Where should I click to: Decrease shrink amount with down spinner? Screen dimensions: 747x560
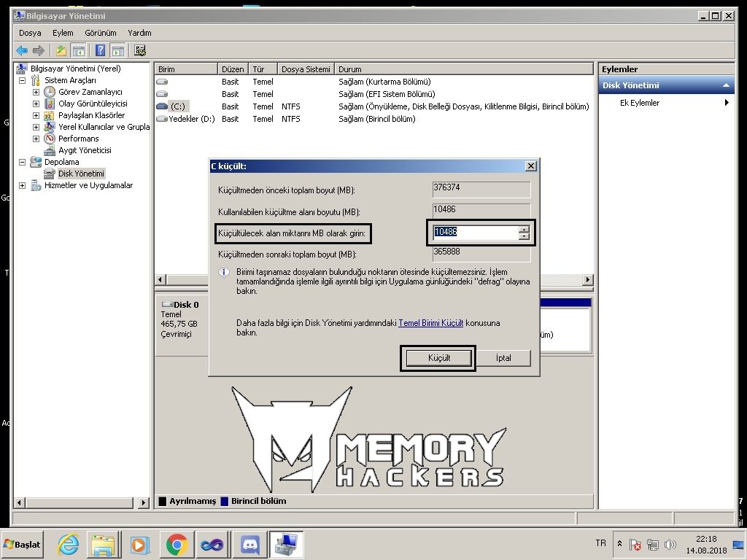tap(524, 236)
